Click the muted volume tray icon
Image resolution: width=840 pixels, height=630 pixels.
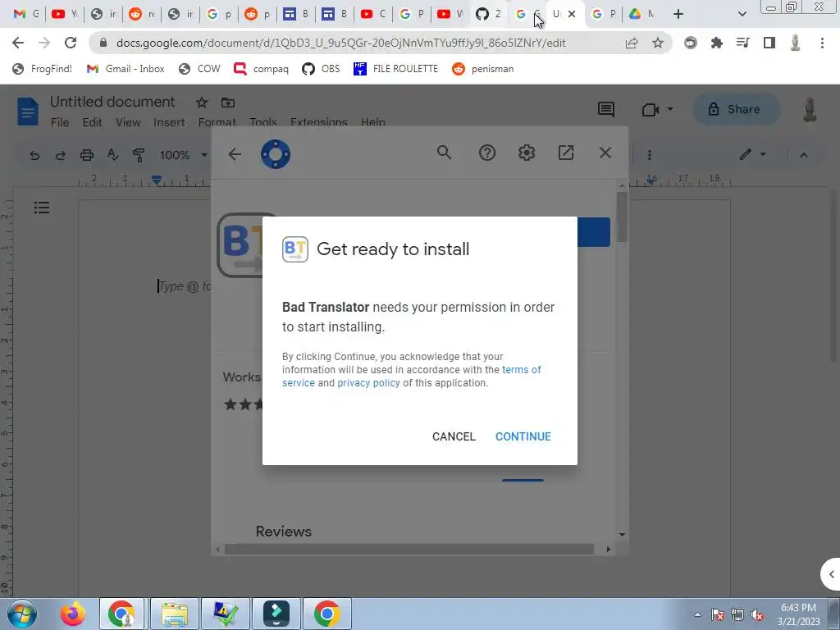[757, 614]
